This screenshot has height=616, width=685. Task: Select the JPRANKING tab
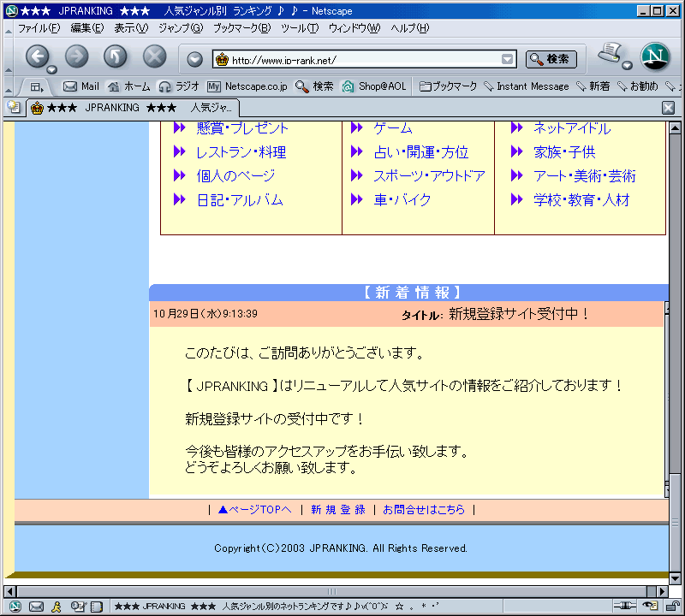point(133,108)
